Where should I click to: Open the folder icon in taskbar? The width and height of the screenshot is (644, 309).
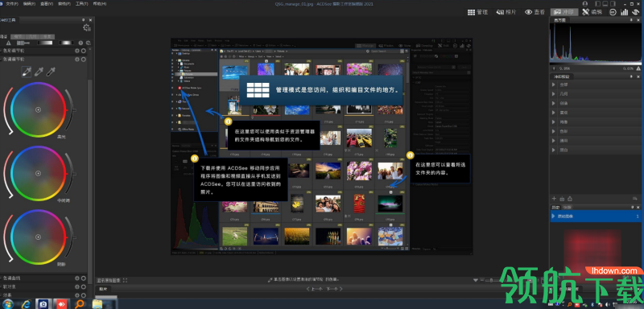click(x=97, y=303)
